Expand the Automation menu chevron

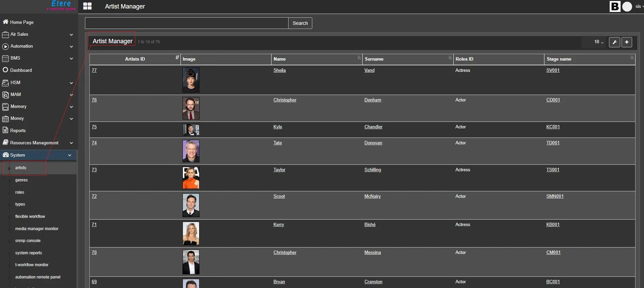pyautogui.click(x=71, y=47)
